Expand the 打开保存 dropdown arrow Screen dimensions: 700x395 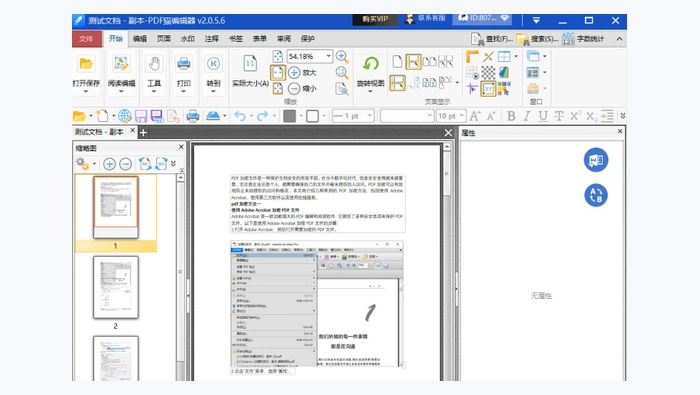coord(86,91)
